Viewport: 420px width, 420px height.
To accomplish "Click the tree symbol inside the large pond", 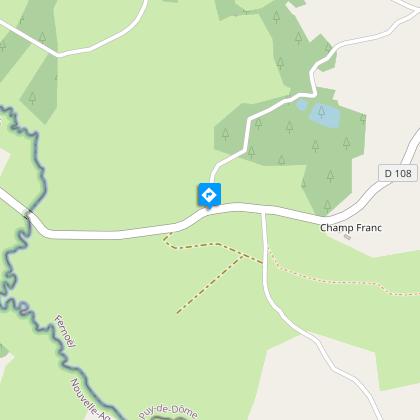I will tap(321, 112).
